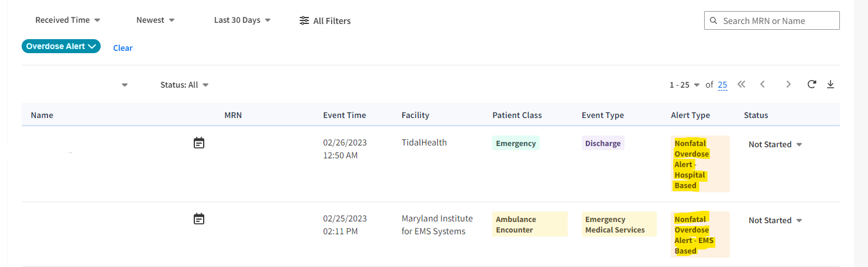
Task: Set status for TidalHealth Not Started
Action: pyautogui.click(x=775, y=144)
